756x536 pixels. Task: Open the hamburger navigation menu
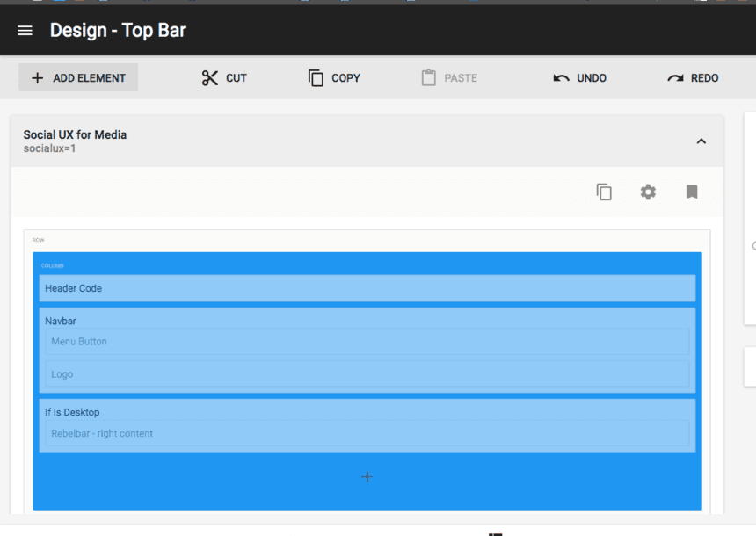(25, 31)
